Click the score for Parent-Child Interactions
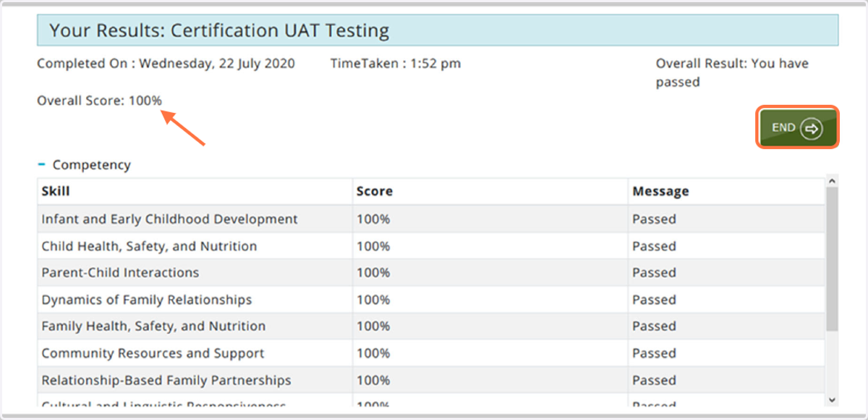This screenshot has height=420, width=868. (x=373, y=273)
